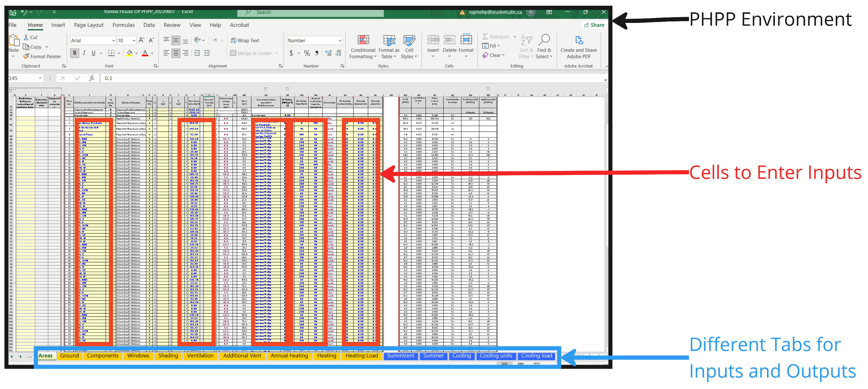The image size is (868, 389).
Task: Open the Name Box dropdown arrow
Action: 40,78
